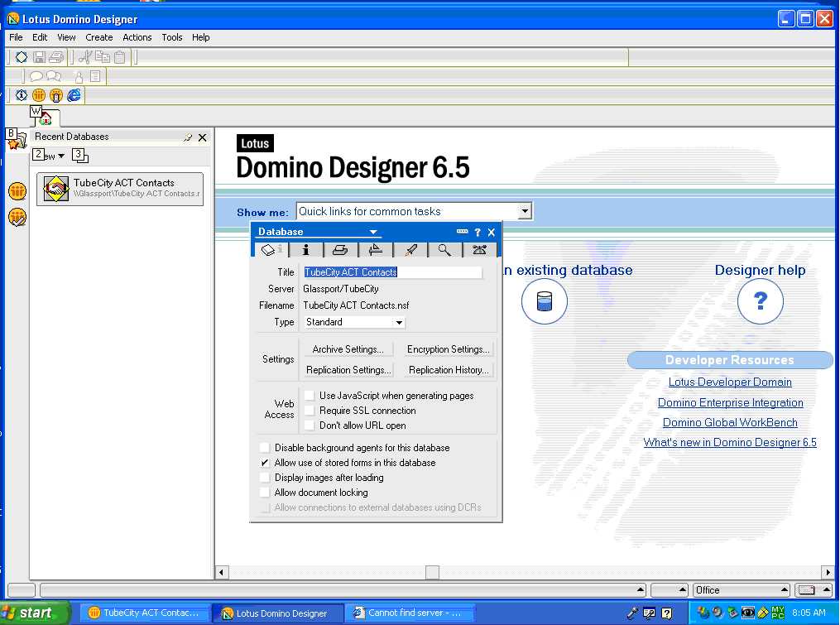The image size is (840, 625).
Task: Switch to the Advanced beanie tab
Action: point(479,250)
